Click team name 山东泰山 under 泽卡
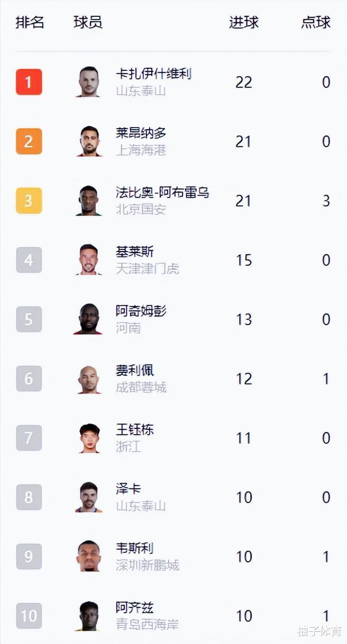347x644 pixels. pyautogui.click(x=141, y=506)
